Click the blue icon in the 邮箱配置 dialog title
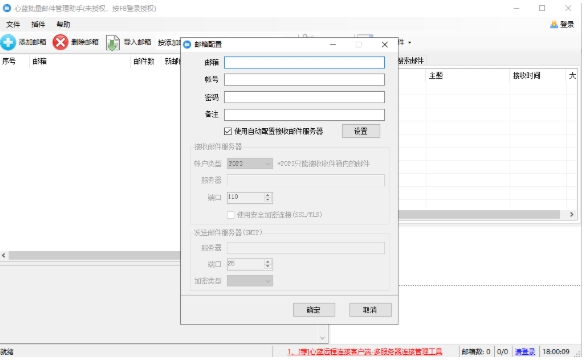This screenshot has width=585, height=360. click(187, 44)
